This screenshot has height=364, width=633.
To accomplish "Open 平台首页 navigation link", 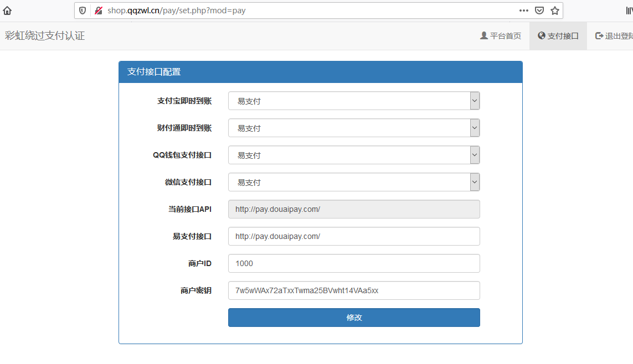I will coord(501,36).
